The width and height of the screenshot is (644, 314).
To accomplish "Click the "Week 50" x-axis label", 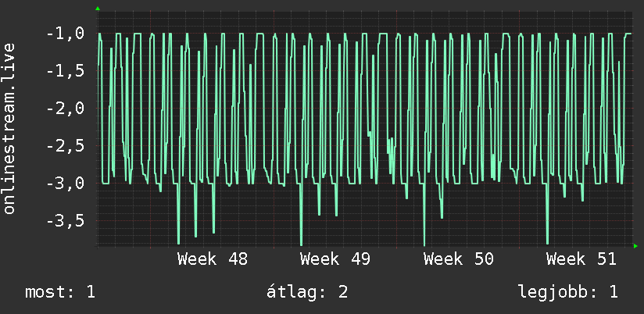I will point(458,259).
